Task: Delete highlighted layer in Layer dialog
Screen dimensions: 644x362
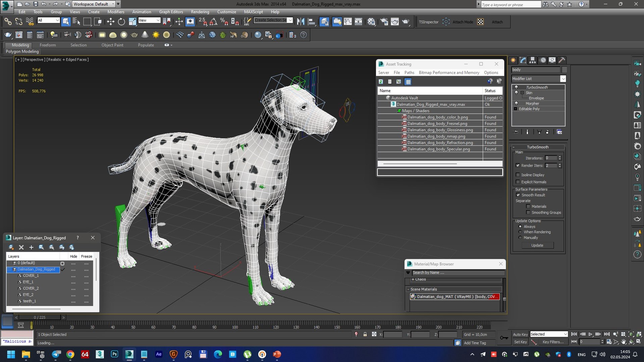Action: tap(21, 247)
